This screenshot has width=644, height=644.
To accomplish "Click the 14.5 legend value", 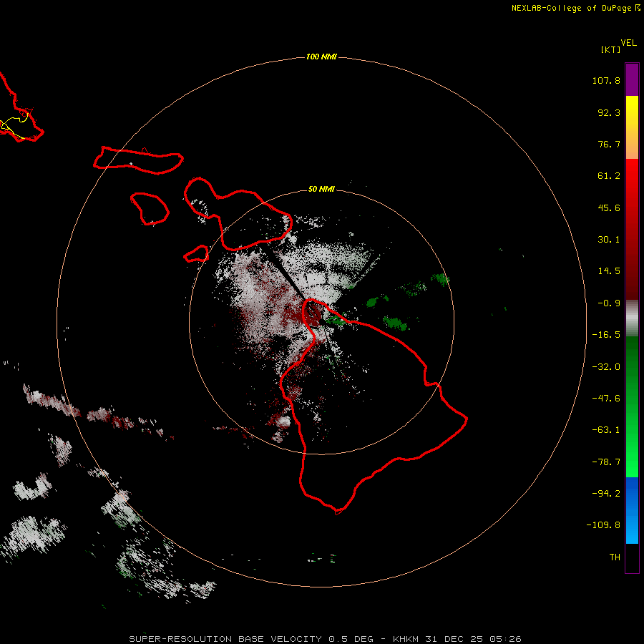I will pos(609,271).
